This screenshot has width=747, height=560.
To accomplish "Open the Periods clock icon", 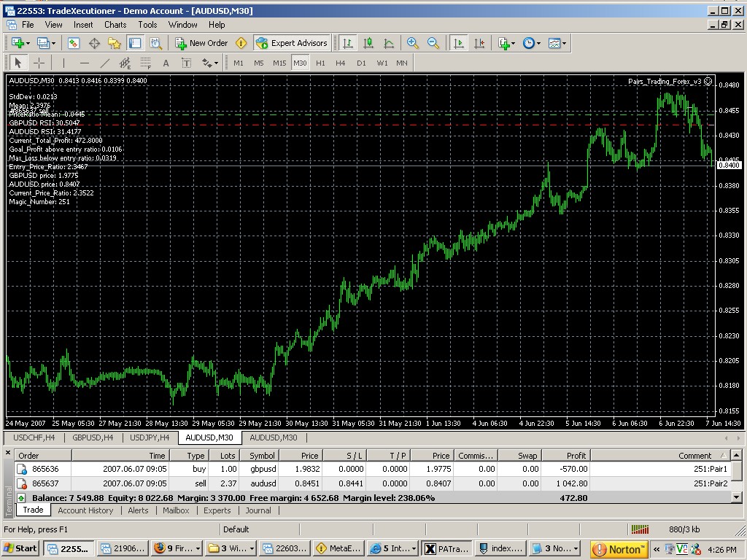I will (528, 43).
